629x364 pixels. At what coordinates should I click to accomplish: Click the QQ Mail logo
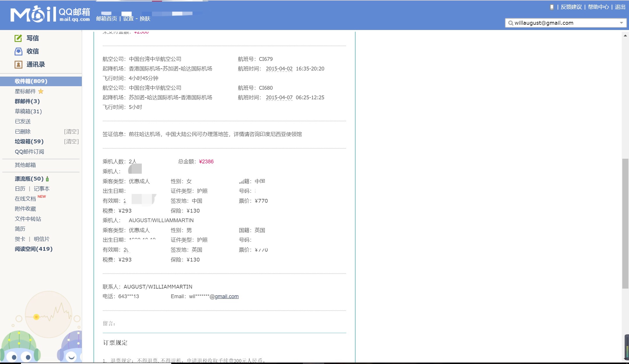50,15
